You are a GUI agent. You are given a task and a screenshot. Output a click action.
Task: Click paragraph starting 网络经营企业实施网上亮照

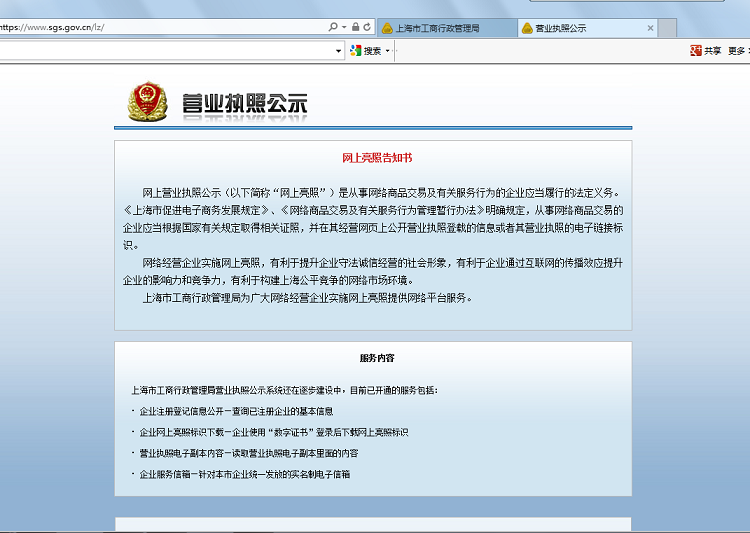click(x=373, y=271)
